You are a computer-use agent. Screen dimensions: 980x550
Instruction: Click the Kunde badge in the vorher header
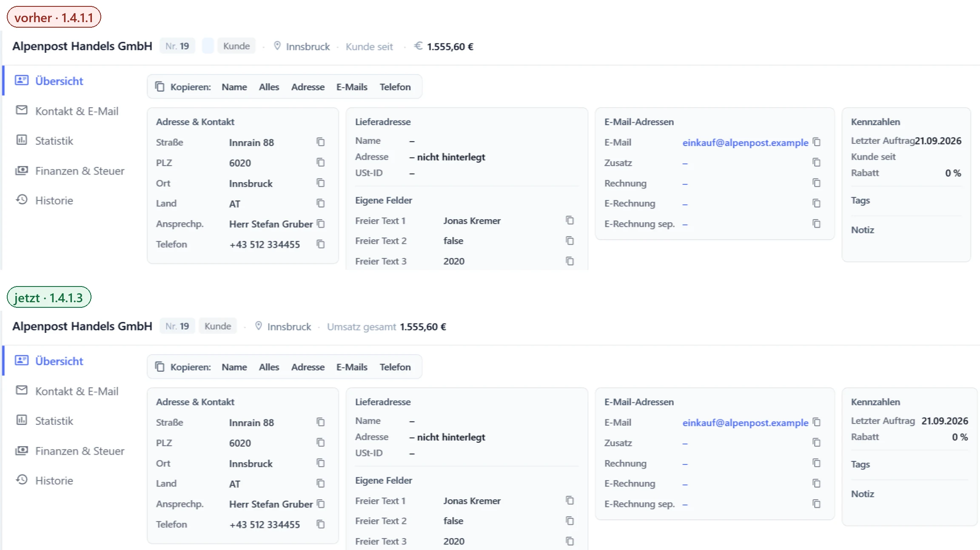[x=236, y=46]
